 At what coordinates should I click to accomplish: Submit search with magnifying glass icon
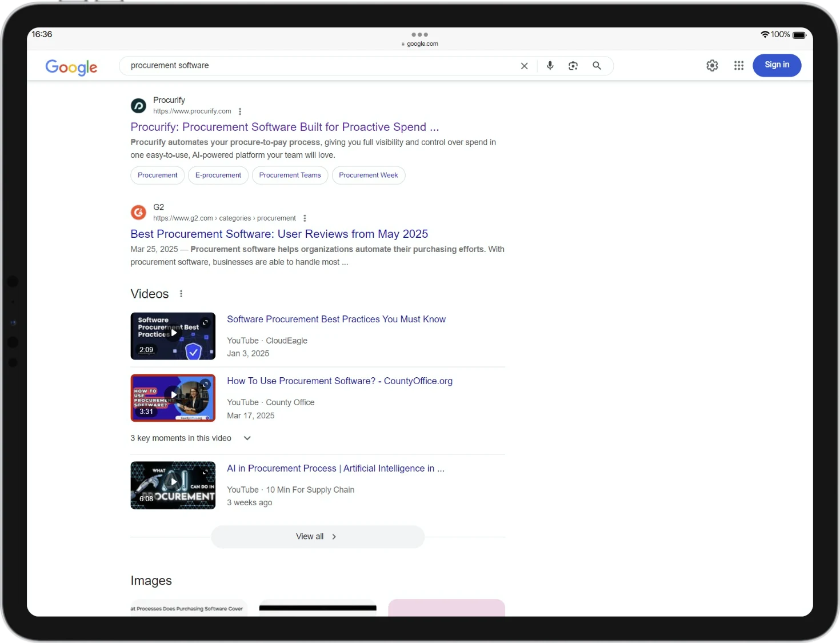597,66
